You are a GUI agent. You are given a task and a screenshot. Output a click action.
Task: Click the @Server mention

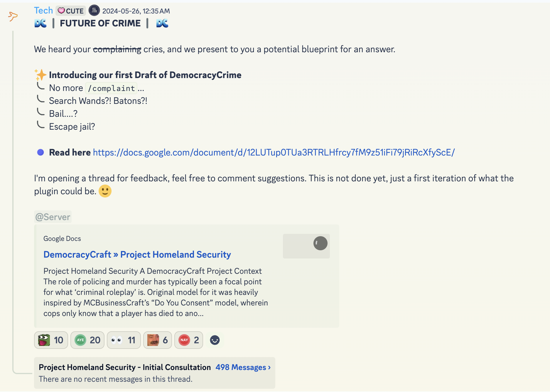[x=53, y=217]
